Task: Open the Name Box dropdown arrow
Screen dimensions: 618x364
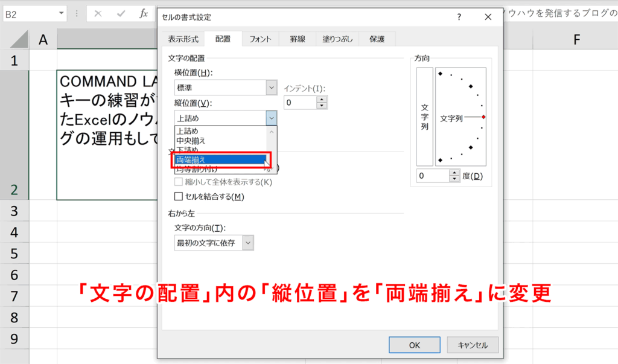Action: coord(60,13)
